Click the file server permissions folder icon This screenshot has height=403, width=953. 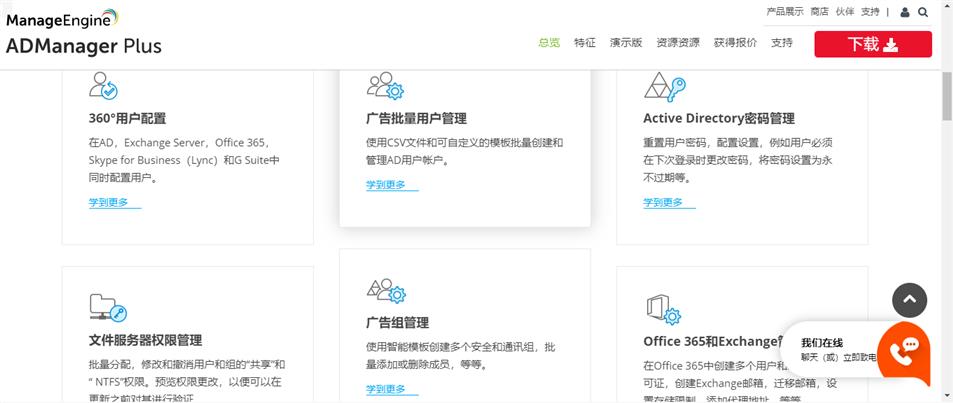(x=108, y=307)
